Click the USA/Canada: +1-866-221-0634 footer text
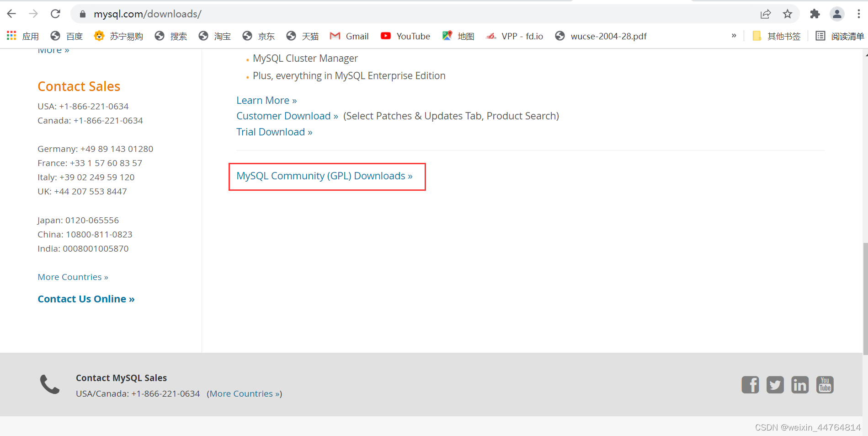 click(x=138, y=393)
